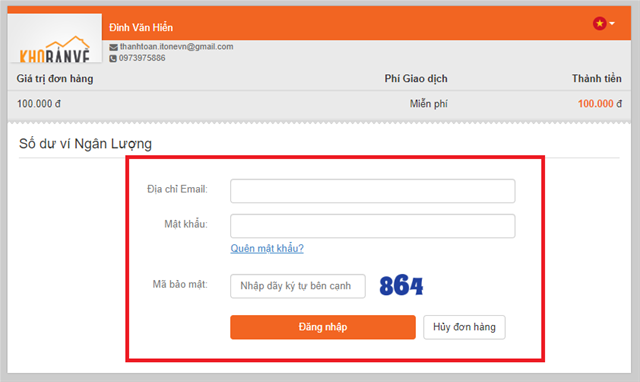640x382 pixels.
Task: Focus the Địa chỉ Email field
Action: click(x=373, y=191)
